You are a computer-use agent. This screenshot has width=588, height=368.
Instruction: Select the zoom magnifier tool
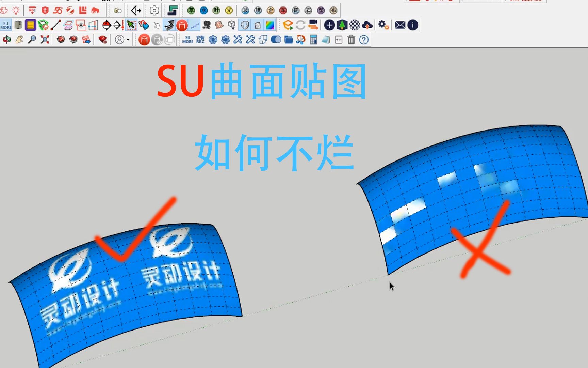[x=32, y=40]
